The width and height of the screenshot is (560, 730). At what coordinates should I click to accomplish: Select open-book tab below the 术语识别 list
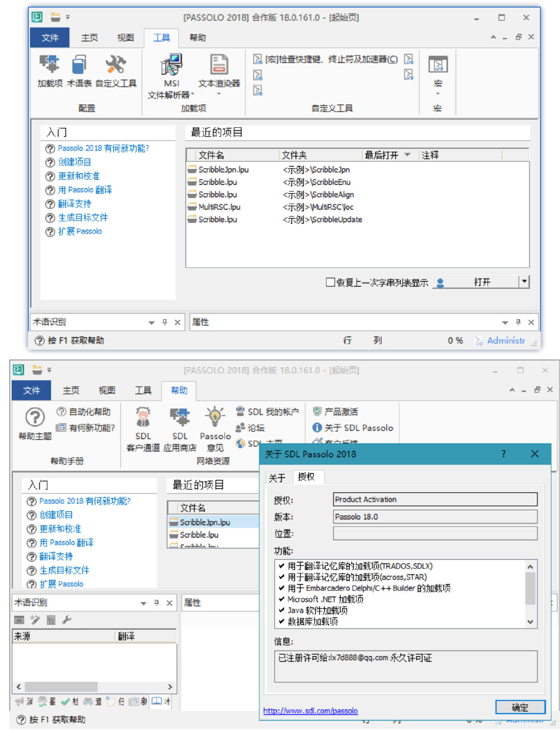pos(161,701)
